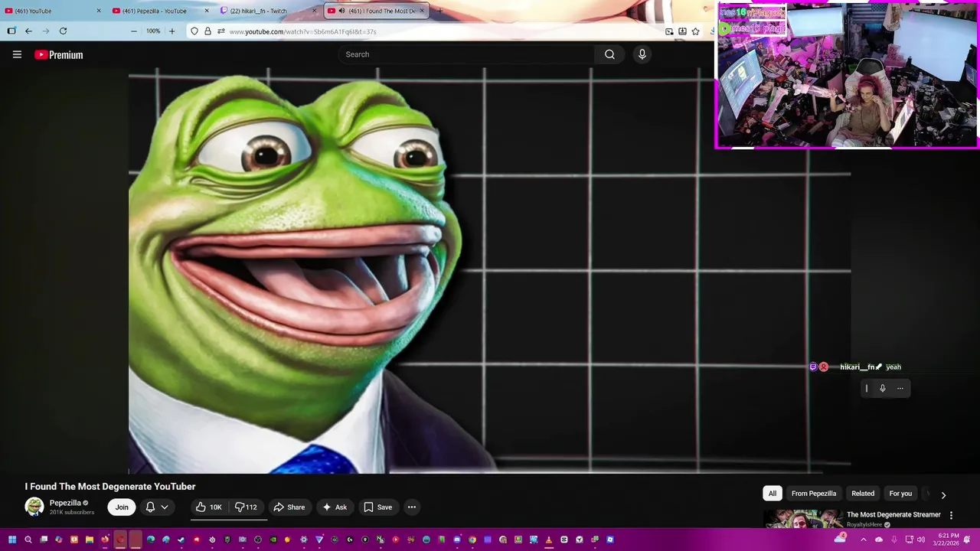Click the youtube.com address bar URL
Image resolution: width=980 pixels, height=551 pixels.
click(x=302, y=31)
